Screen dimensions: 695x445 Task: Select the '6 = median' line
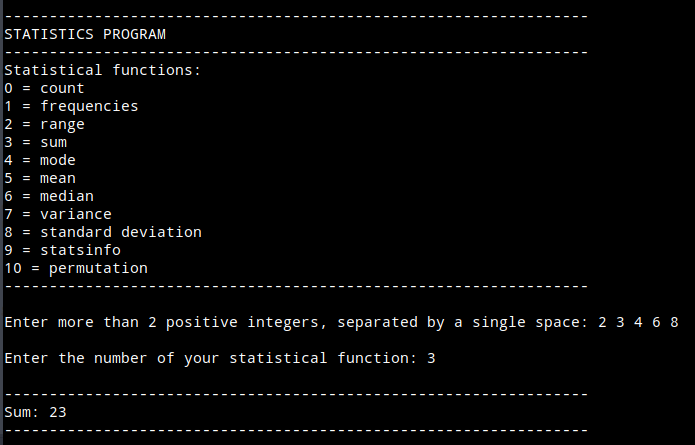[49, 196]
